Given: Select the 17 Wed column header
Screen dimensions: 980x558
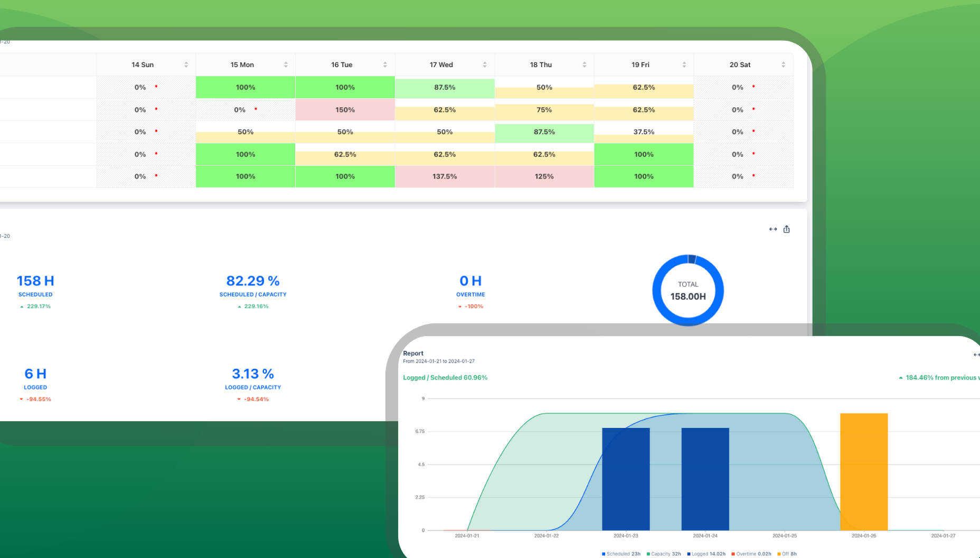Looking at the screenshot, I should coord(445,64).
